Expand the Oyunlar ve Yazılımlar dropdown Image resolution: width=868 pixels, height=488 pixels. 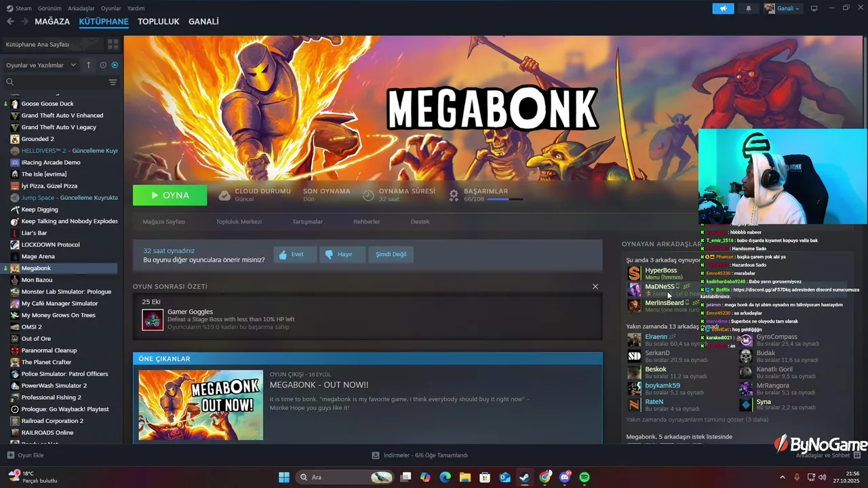[41, 65]
